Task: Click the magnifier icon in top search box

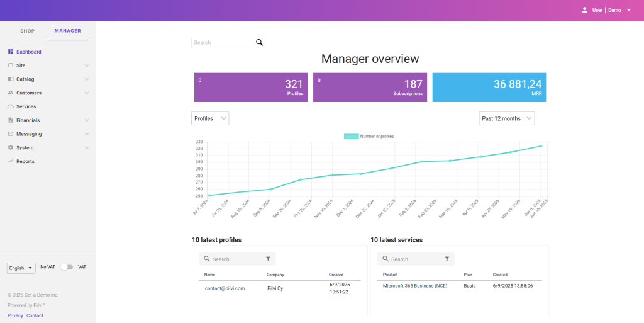Action: coord(259,43)
